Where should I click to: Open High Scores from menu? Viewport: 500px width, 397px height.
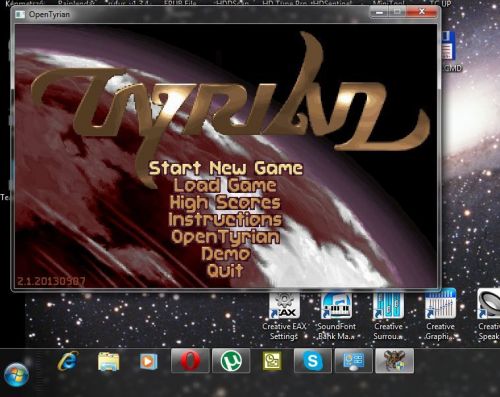225,203
